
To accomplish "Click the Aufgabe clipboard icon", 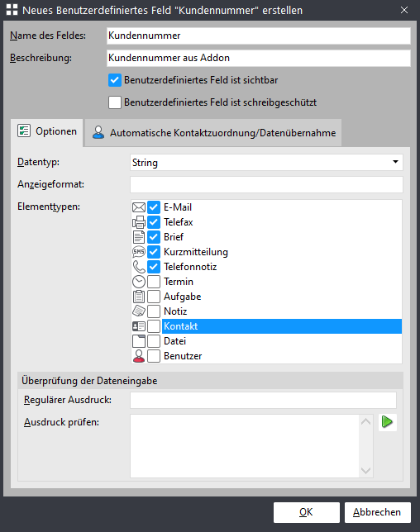I will (139, 297).
